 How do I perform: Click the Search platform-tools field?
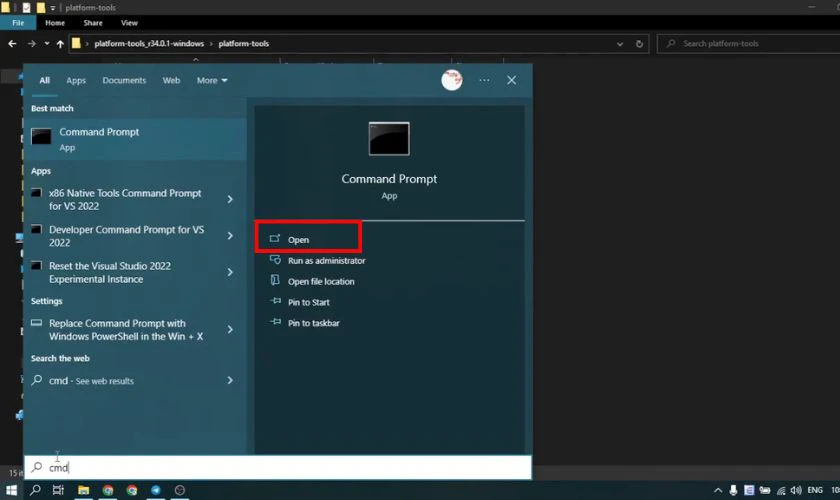pyautogui.click(x=750, y=43)
